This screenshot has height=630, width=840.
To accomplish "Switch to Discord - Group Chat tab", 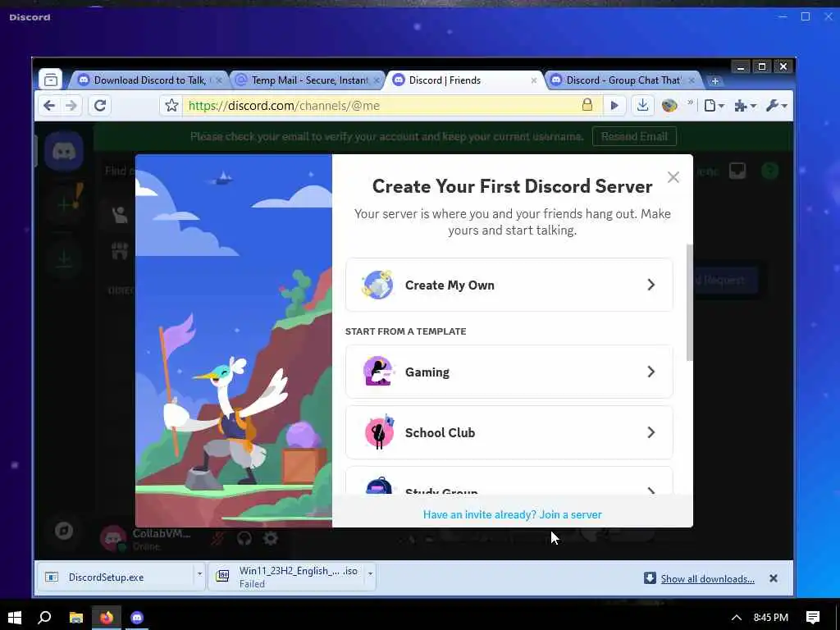I will (622, 80).
